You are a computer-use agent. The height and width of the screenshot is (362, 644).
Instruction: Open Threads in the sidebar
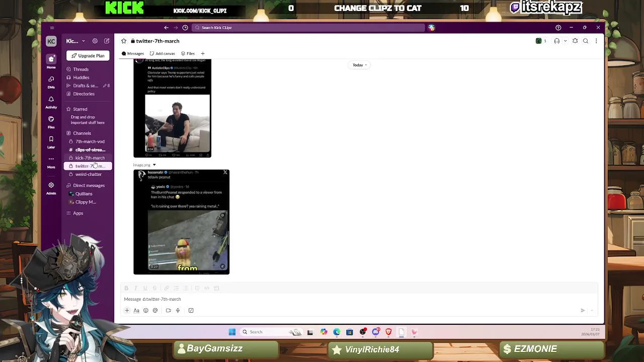point(88,69)
